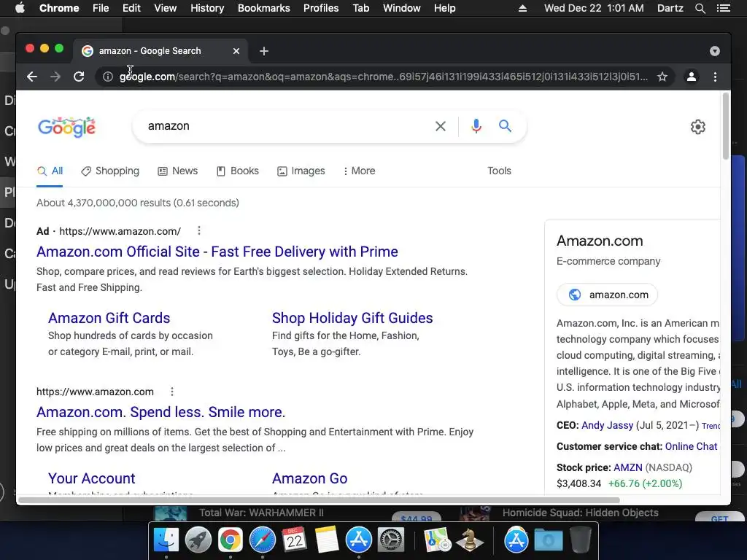Open search Tools options

499,171
